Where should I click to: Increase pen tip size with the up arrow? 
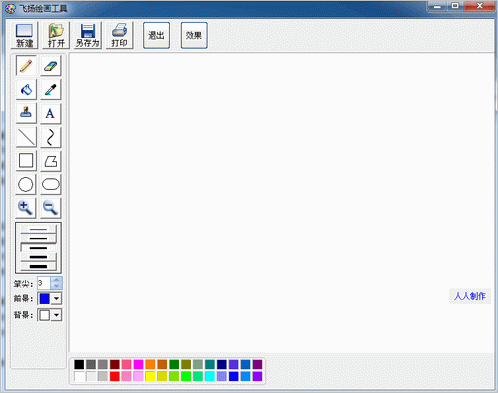(x=56, y=280)
